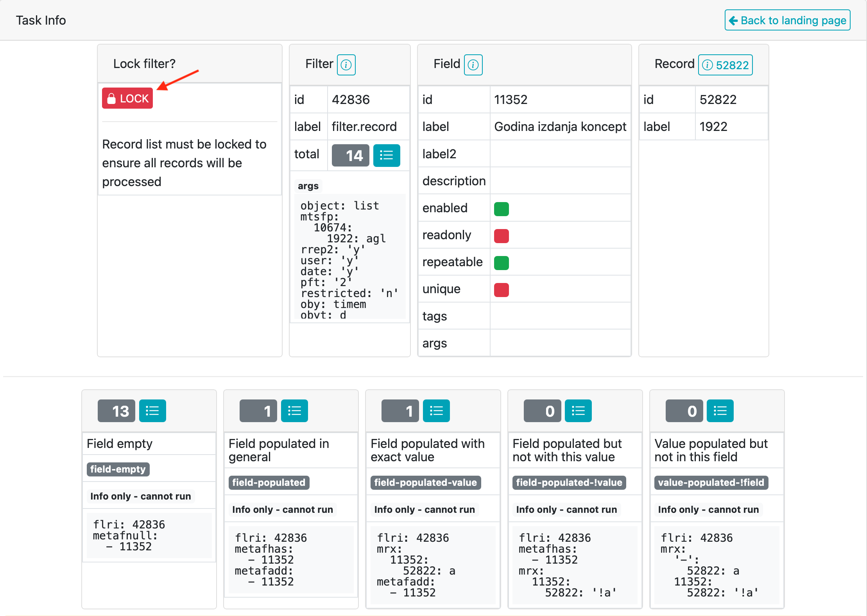Select record label value 1922

(713, 127)
